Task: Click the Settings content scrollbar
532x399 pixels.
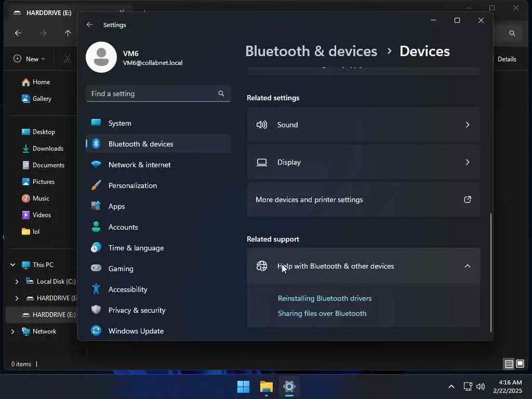Action: tap(490, 272)
